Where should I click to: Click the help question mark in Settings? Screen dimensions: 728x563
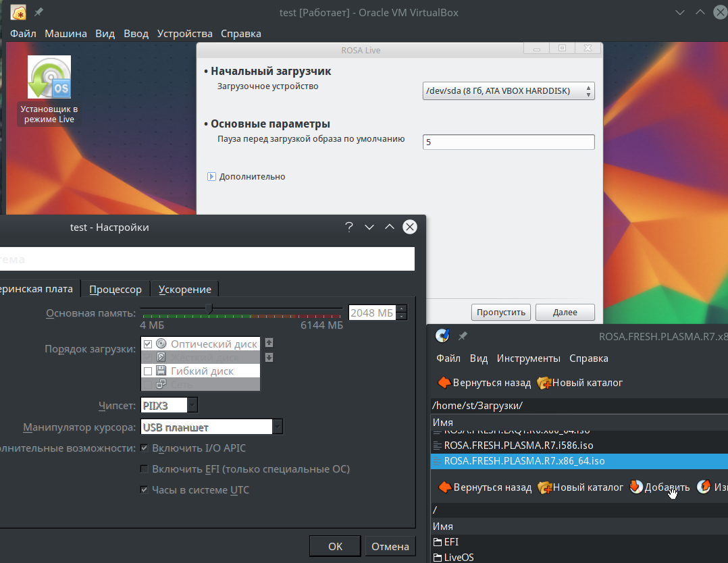(x=349, y=227)
